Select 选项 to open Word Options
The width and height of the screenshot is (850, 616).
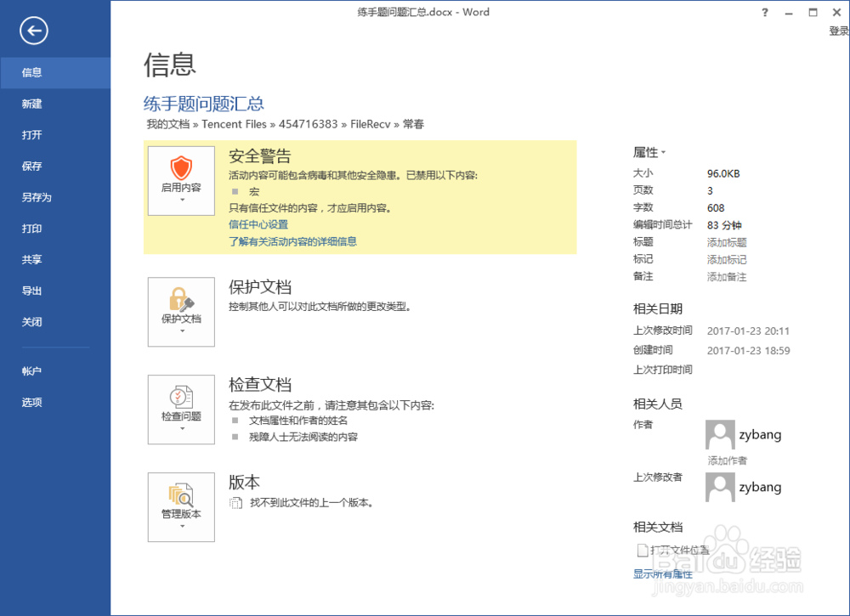point(31,401)
